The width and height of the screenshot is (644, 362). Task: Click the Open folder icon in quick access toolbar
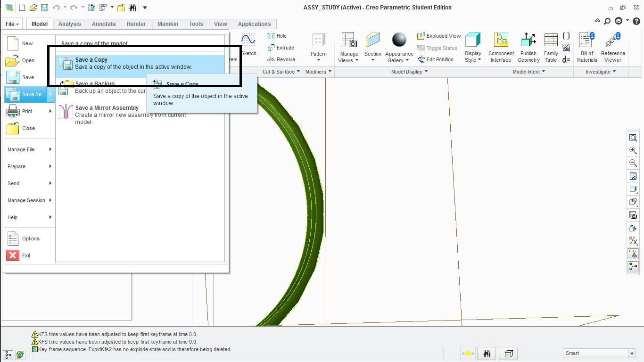pos(33,8)
